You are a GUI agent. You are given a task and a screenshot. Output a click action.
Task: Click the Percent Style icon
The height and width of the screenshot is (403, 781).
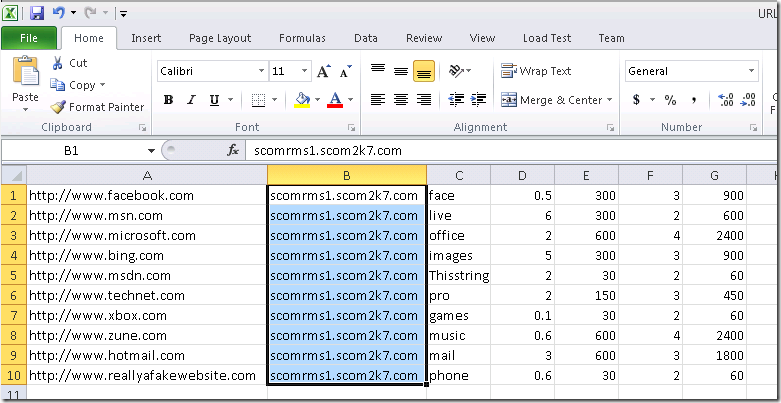[x=670, y=100]
